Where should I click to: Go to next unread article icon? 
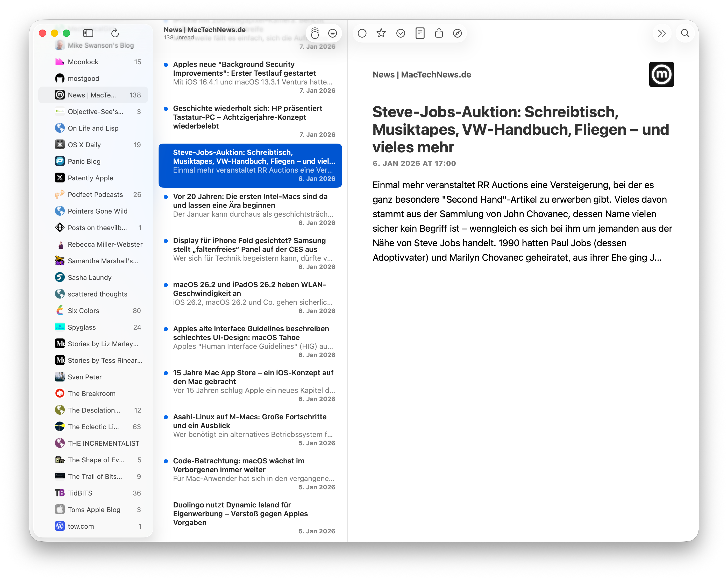click(401, 33)
